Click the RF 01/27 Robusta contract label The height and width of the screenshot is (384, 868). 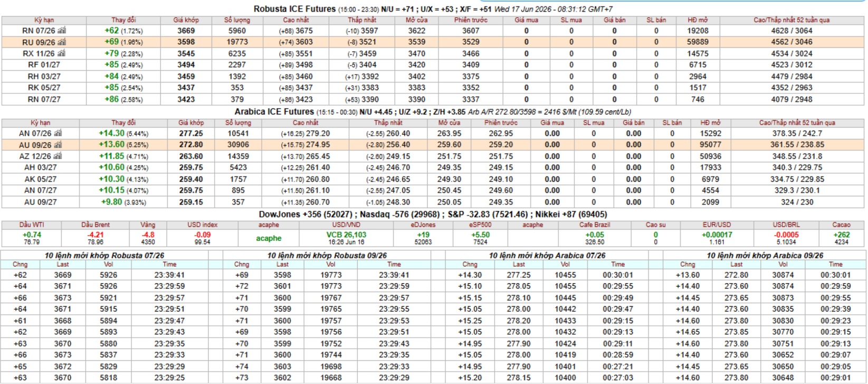tap(44, 65)
